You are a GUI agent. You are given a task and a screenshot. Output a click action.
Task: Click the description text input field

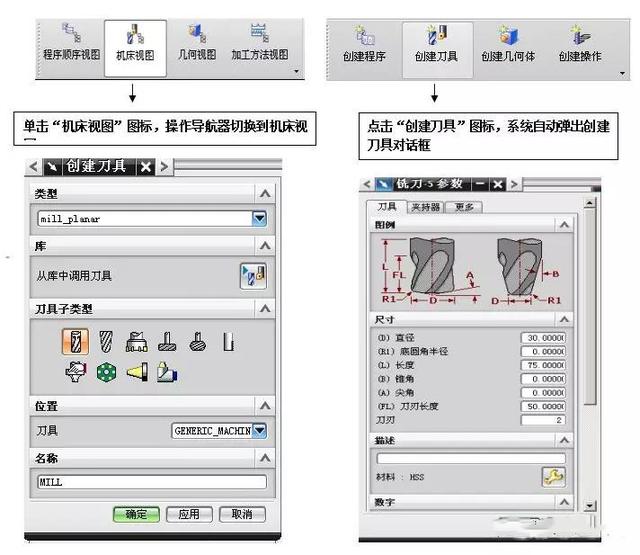point(471,458)
